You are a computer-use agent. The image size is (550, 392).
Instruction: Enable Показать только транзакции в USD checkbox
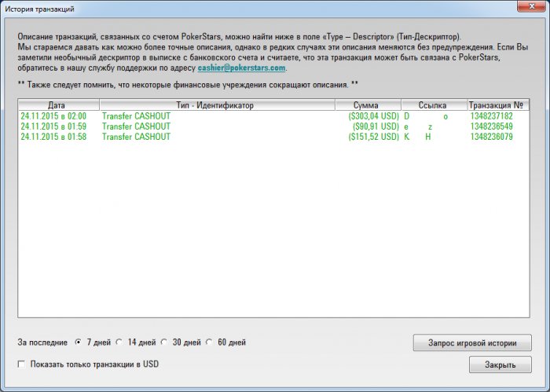(21, 365)
